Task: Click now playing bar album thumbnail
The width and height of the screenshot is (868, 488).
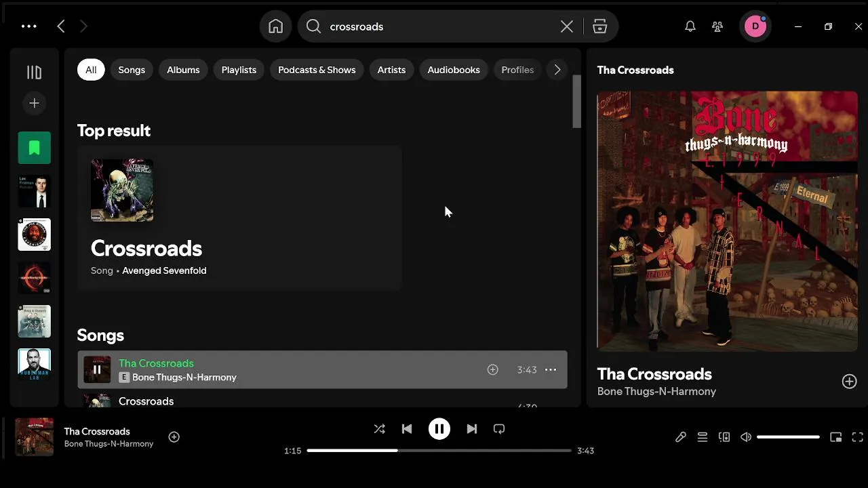Action: 34,436
